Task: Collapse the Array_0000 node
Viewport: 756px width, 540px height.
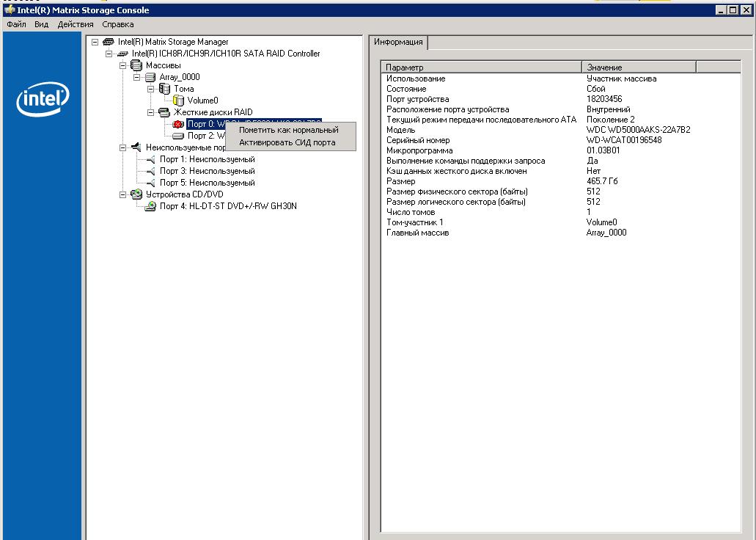Action: [x=137, y=77]
